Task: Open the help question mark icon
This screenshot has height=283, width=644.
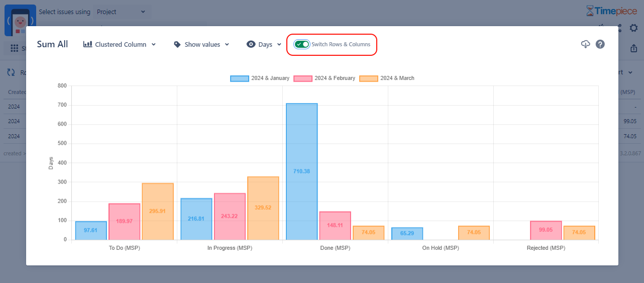Action: (600, 44)
